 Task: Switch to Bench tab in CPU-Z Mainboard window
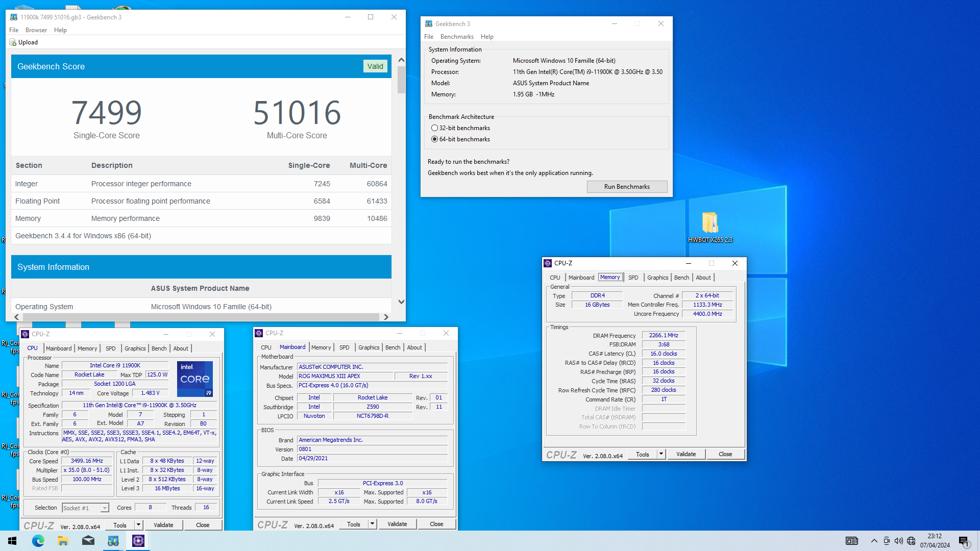point(393,347)
